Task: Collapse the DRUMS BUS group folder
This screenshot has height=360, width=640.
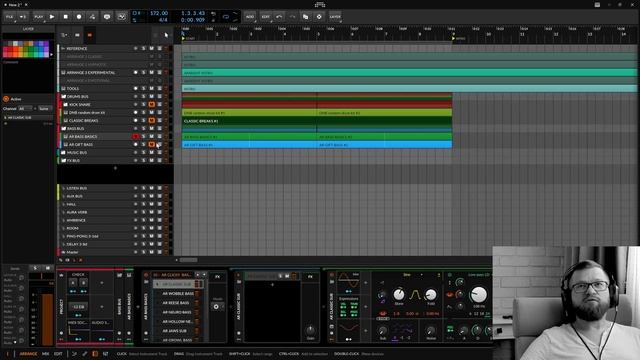Action: click(x=63, y=97)
